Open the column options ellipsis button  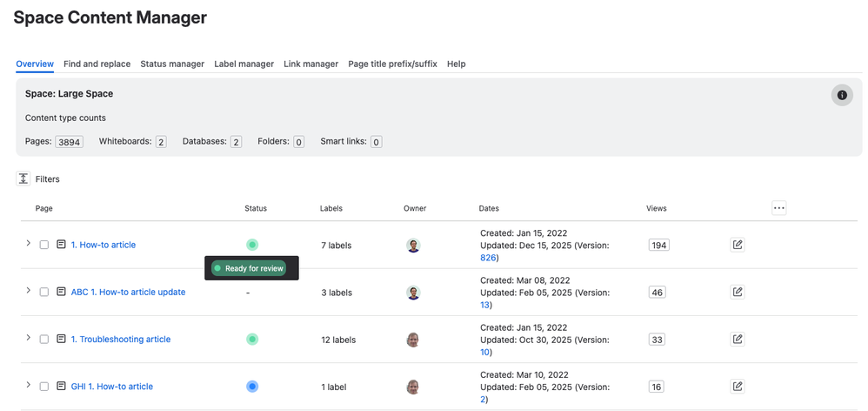pyautogui.click(x=779, y=208)
